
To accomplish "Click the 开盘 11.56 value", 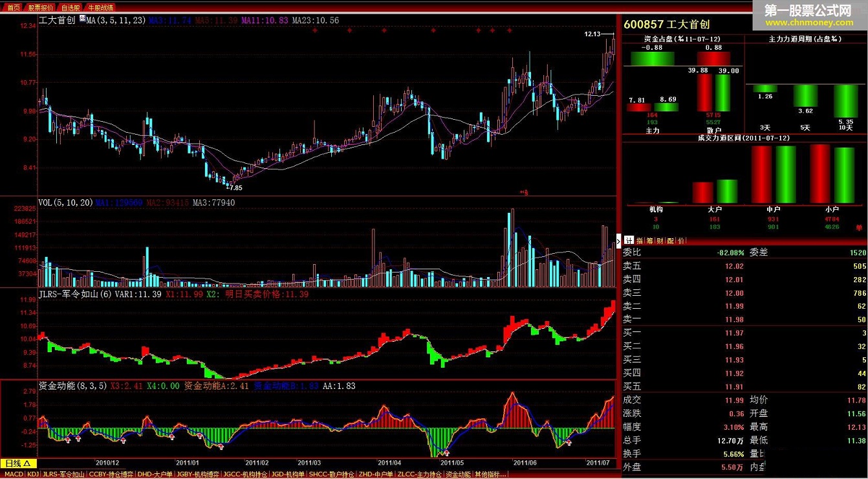I will coord(857,414).
